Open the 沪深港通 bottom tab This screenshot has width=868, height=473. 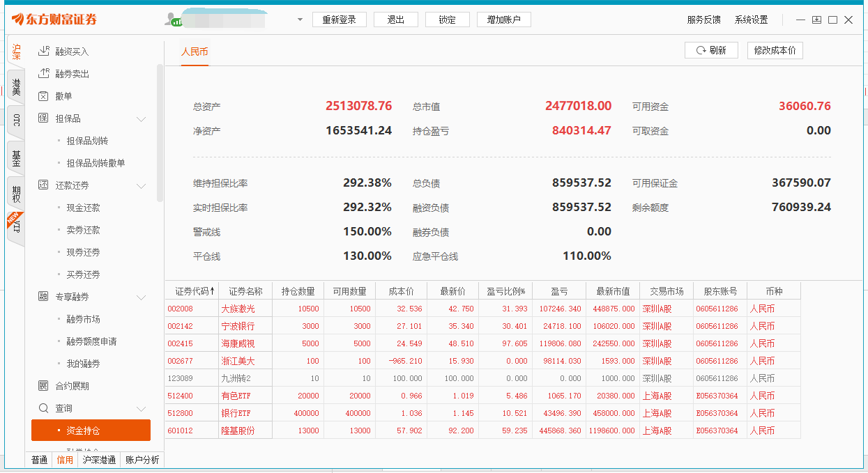coord(99,460)
